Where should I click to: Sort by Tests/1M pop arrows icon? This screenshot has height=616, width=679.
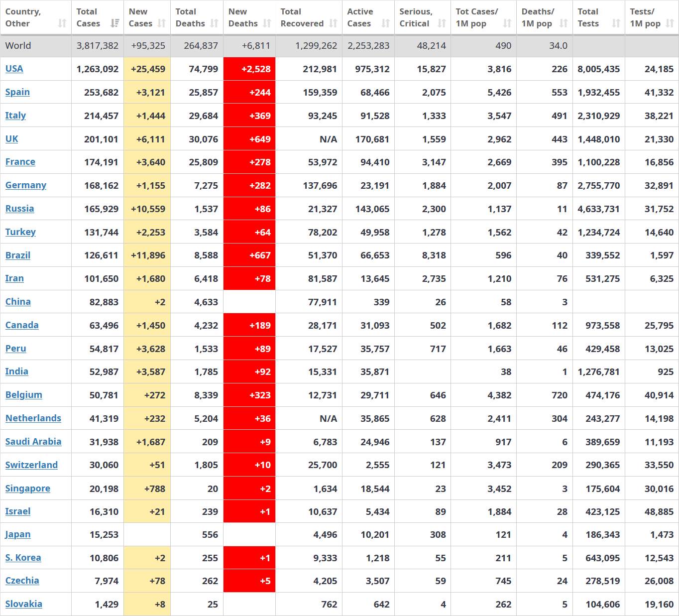click(x=670, y=23)
